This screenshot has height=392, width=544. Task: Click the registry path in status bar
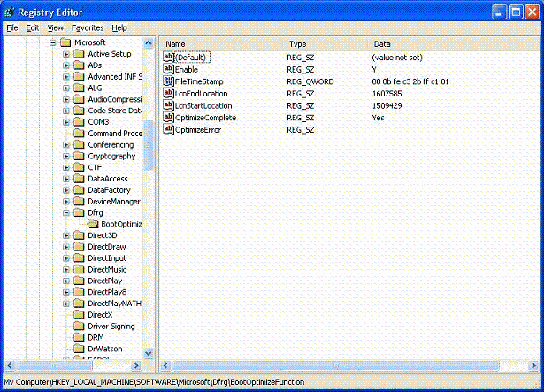pos(155,382)
